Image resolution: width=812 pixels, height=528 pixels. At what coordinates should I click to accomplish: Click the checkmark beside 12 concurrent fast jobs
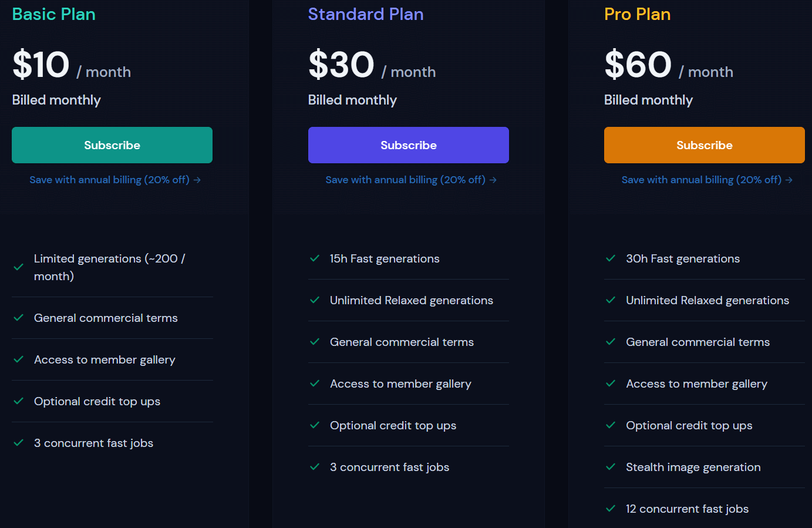[611, 509]
